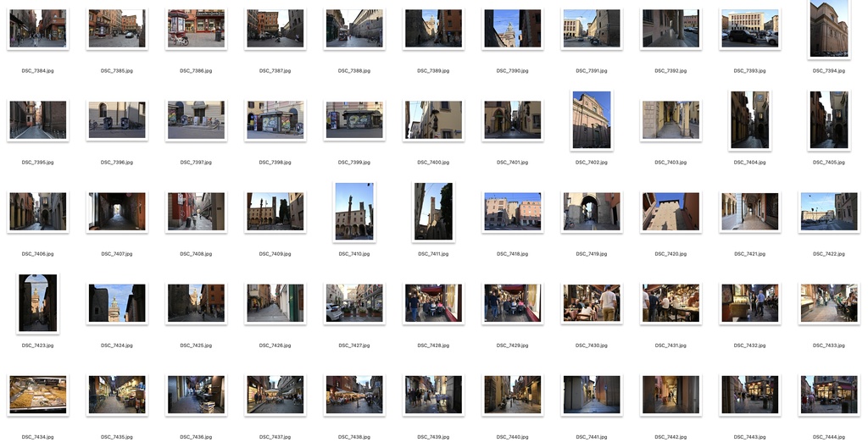
Task: Select the DSC_7434.jpg food display photo
Action: click(x=37, y=395)
